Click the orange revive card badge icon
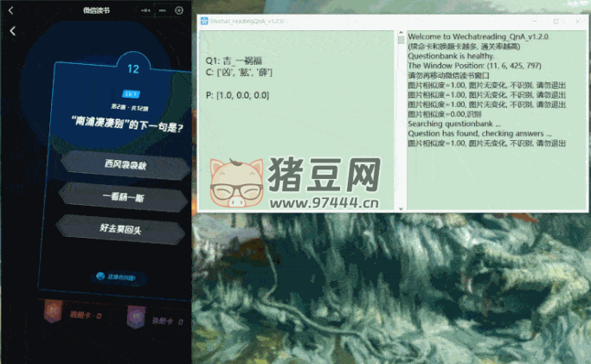Screen dimensions: 591x364 (x=53, y=311)
